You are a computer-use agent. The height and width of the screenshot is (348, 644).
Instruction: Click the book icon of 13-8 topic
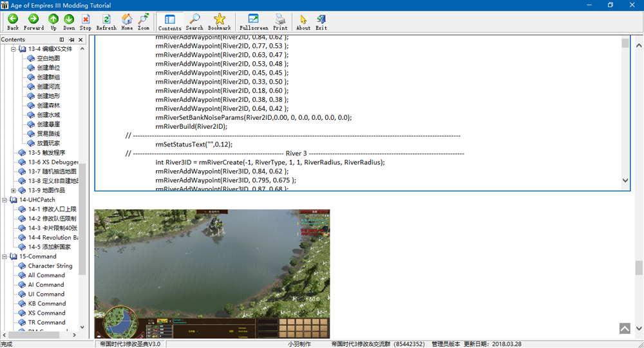point(22,181)
